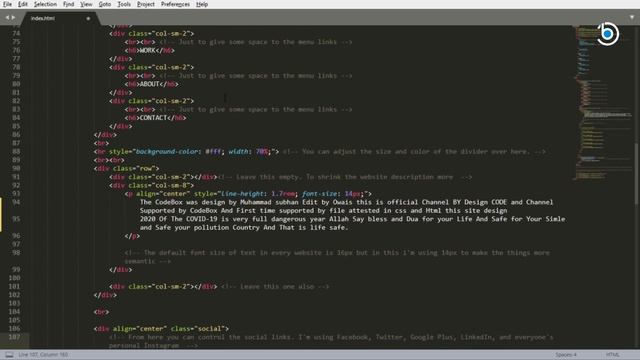This screenshot has width=640, height=360.
Task: Toggle side bar panel switcher icon
Action: pos(9,355)
